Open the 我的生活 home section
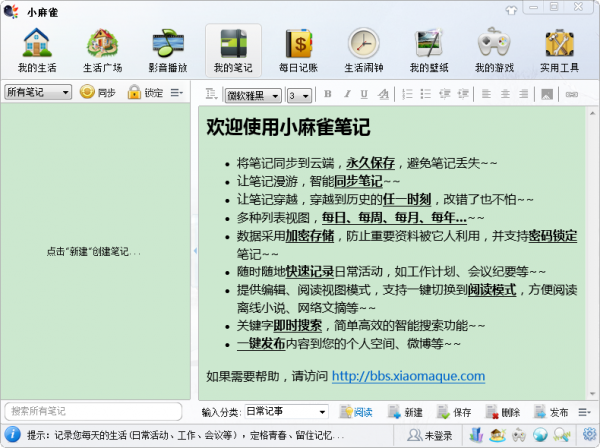This screenshot has width=600, height=448. (37, 50)
